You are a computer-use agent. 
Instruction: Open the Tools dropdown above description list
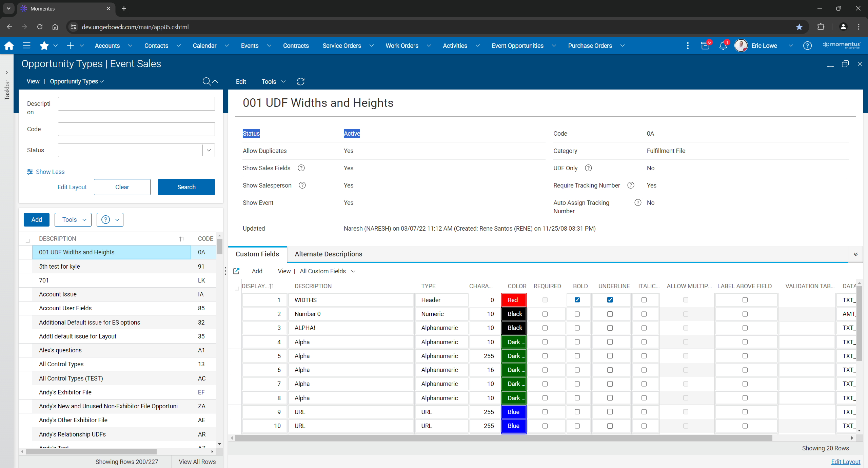73,220
